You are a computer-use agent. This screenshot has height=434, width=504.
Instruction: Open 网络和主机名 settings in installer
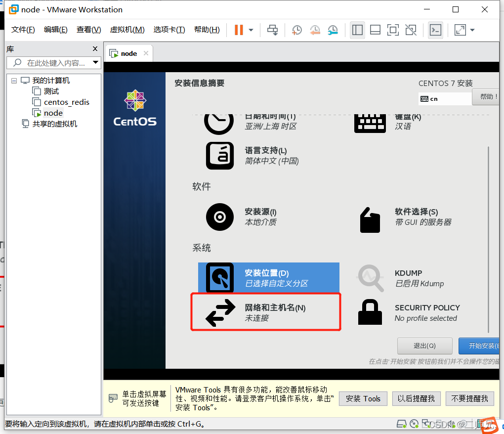coord(265,311)
